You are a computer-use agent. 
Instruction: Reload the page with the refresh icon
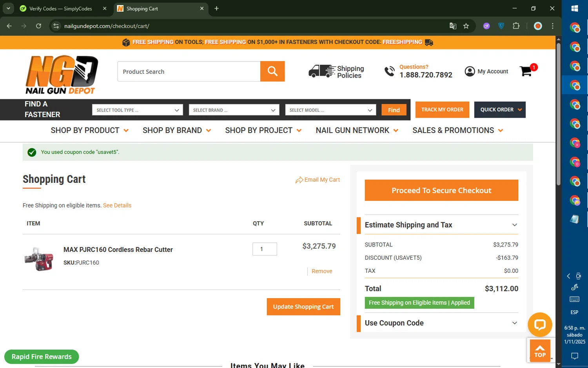pos(38,26)
